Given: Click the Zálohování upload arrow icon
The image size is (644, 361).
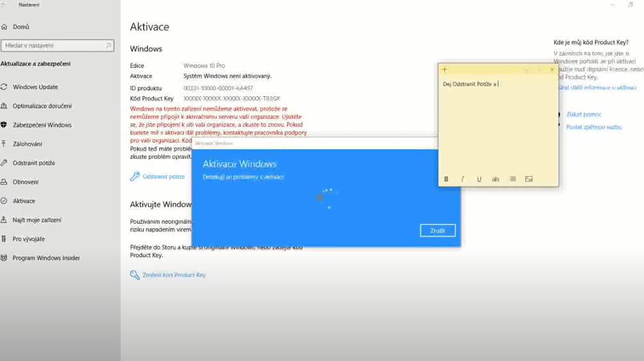Looking at the screenshot, I should pyautogui.click(x=4, y=144).
